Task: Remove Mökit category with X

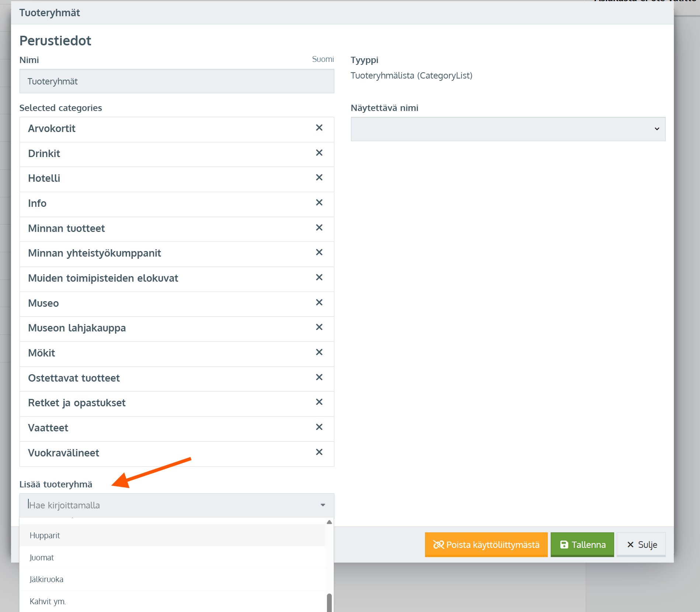Action: 319,352
